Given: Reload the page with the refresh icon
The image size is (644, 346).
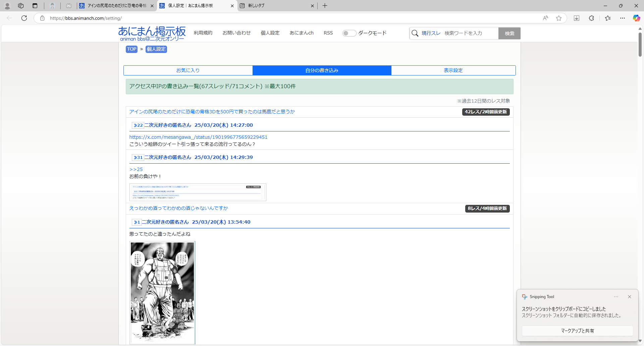Looking at the screenshot, I should click(24, 18).
